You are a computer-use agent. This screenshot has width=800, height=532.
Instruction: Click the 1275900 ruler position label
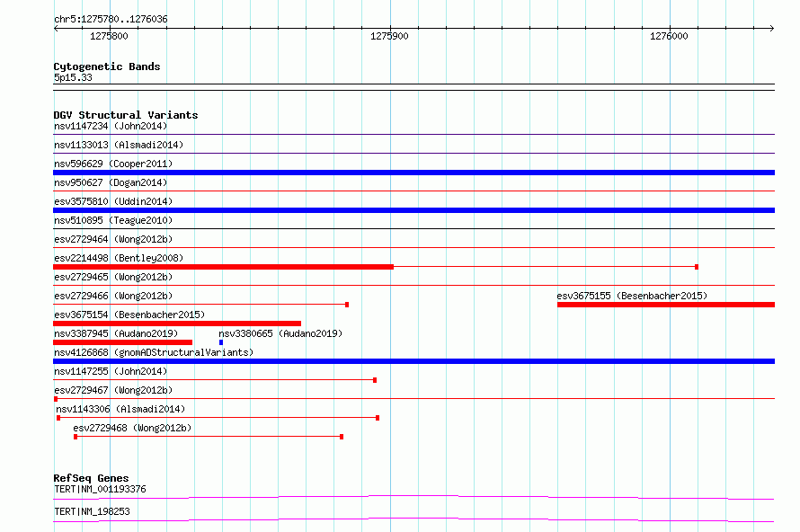click(x=389, y=36)
